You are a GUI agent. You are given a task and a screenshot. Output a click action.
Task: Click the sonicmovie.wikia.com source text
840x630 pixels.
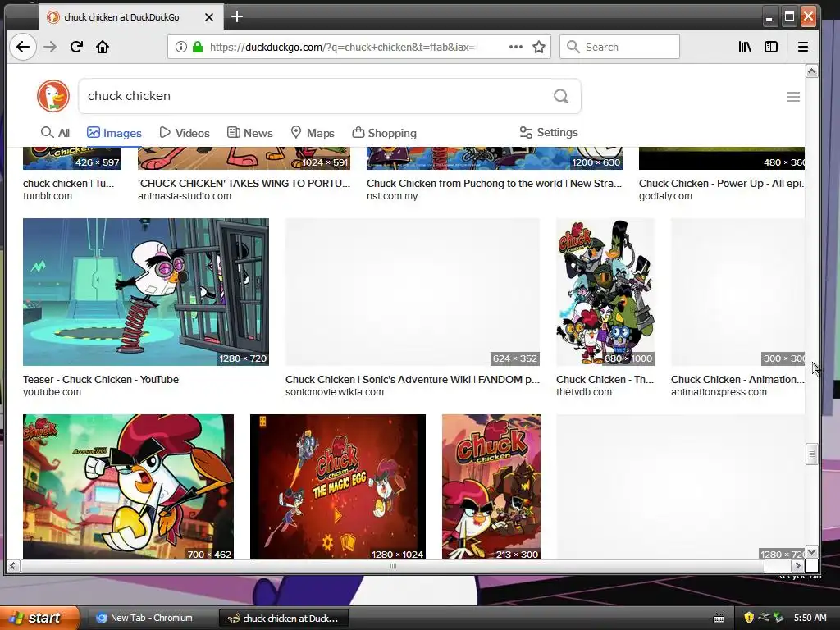(x=335, y=391)
